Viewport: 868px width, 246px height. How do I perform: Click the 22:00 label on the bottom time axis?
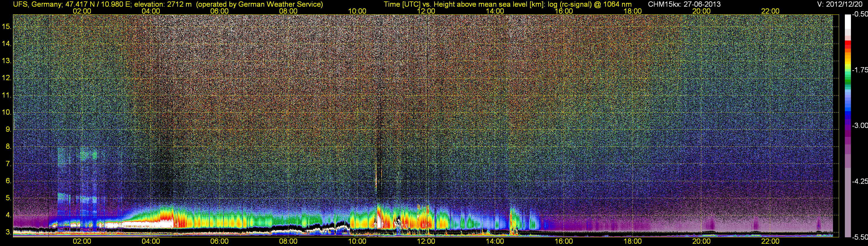click(770, 241)
